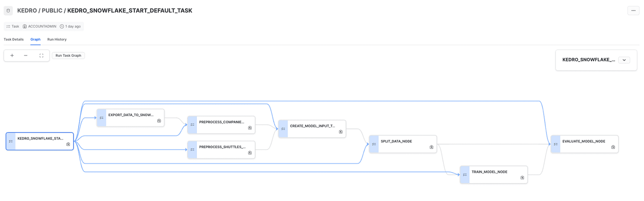644x201 pixels.
Task: Select the SPLIT_DATA_NODE label
Action: (x=397, y=141)
